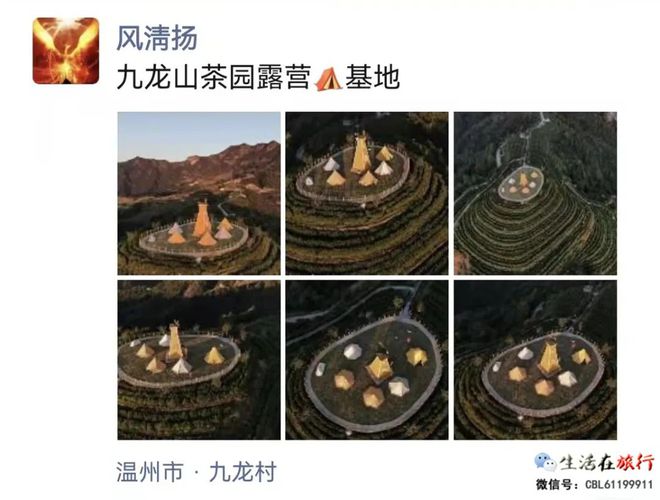Click the 微信号 label in the watermark
660x500 pixels.
tap(557, 485)
